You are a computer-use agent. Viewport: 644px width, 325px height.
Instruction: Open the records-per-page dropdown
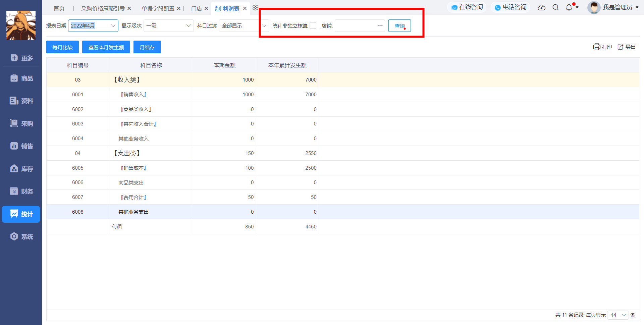[618, 315]
